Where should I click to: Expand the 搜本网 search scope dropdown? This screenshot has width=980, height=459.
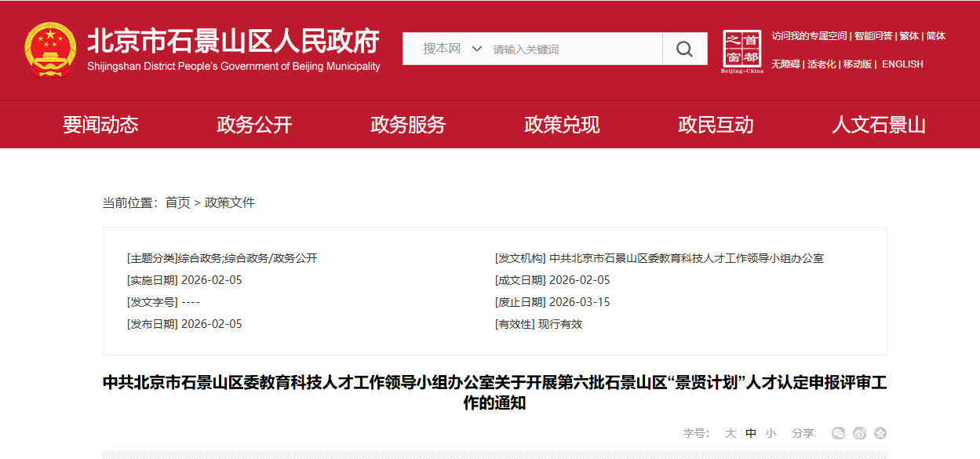(453, 49)
